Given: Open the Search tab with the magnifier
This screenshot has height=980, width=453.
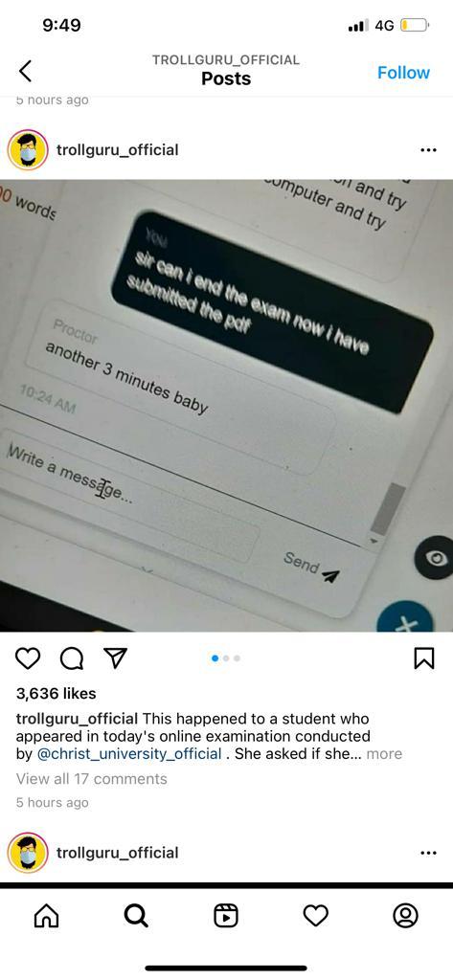Looking at the screenshot, I should tap(136, 916).
